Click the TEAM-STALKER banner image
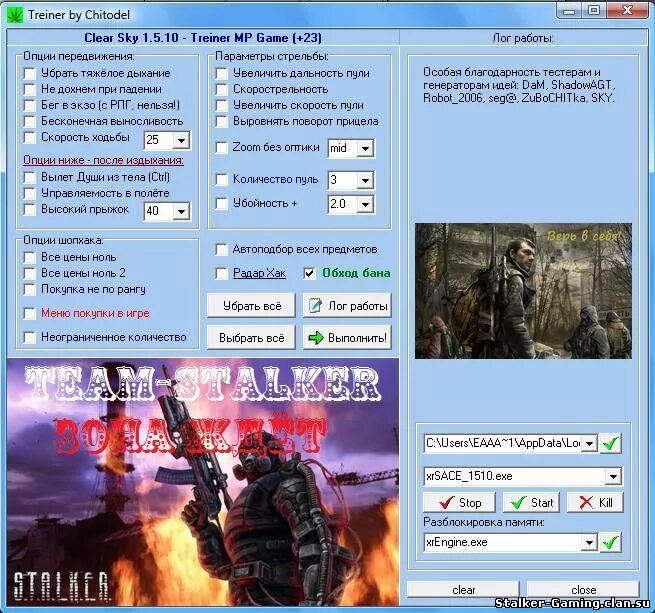Image resolution: width=655 pixels, height=613 pixels. point(203,482)
